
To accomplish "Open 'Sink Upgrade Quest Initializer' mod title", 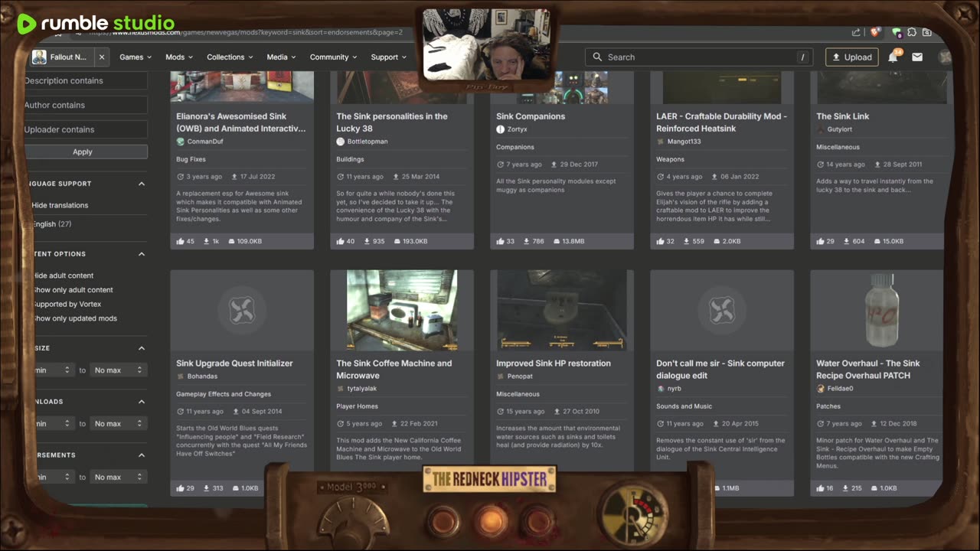I will 234,364.
